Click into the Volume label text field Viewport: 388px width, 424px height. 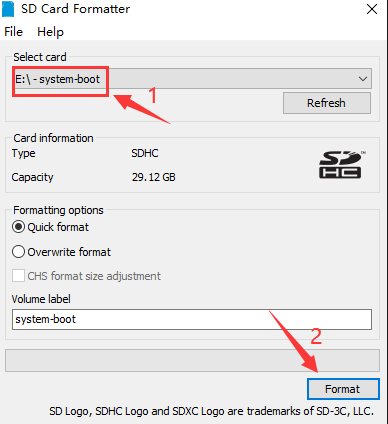point(192,319)
